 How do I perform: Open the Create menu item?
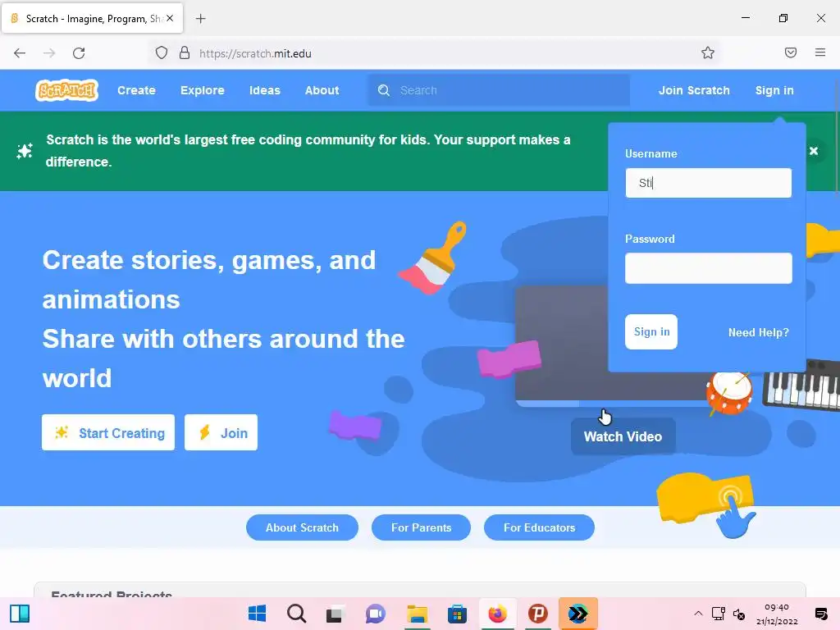137,90
